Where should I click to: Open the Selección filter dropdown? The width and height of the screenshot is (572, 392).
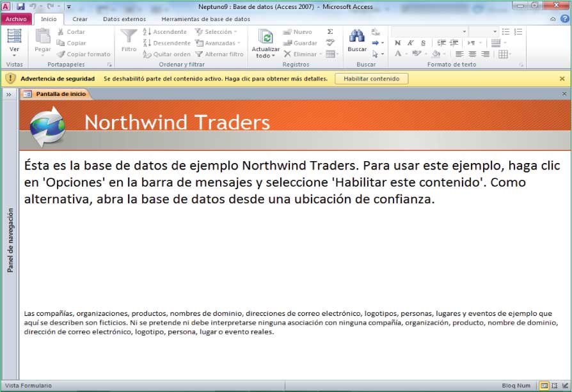point(216,32)
